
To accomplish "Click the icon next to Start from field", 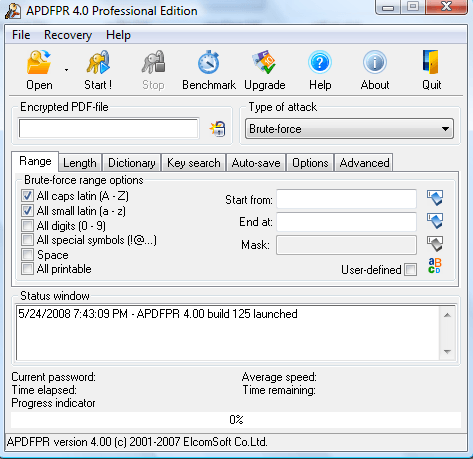I will 435,198.
